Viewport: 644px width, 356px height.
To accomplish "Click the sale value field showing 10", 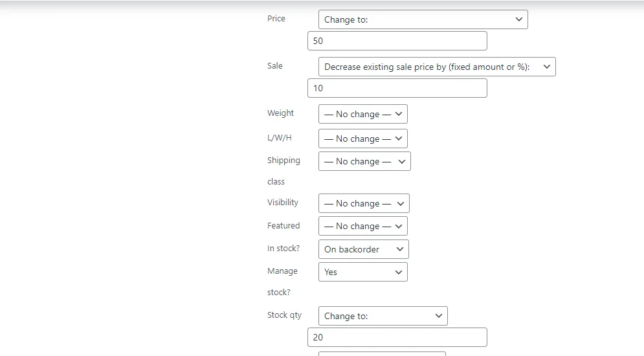I will 397,88.
